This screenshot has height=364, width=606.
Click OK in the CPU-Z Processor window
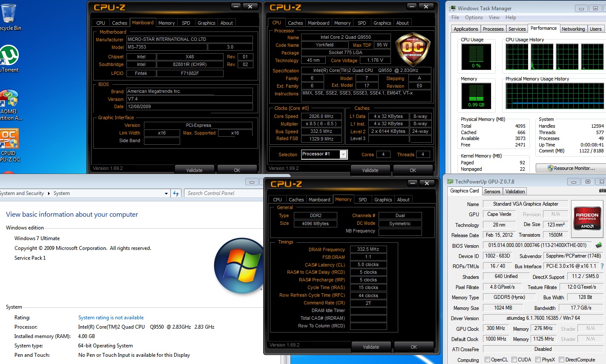[413, 170]
